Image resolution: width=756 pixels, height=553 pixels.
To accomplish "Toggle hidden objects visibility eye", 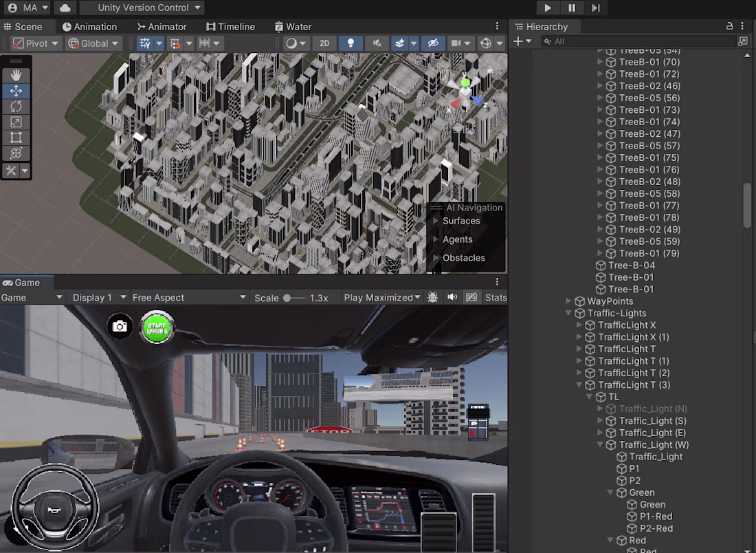I will 433,43.
